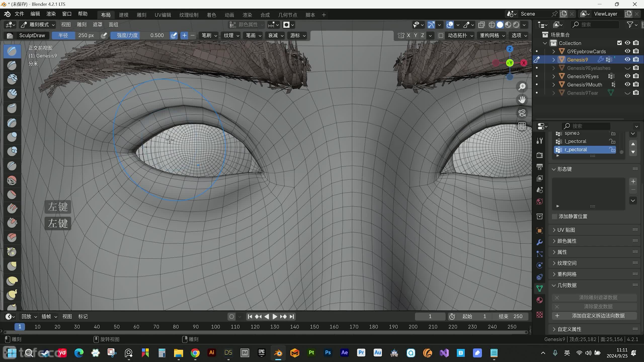Open Modifiers properties tab wrench icon
644x362 pixels.
(x=540, y=242)
